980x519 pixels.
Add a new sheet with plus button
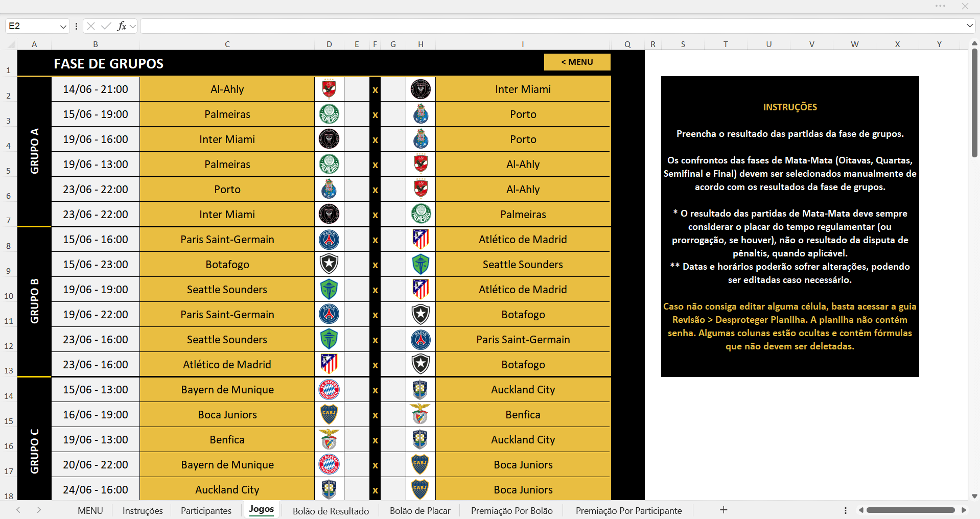coord(724,510)
